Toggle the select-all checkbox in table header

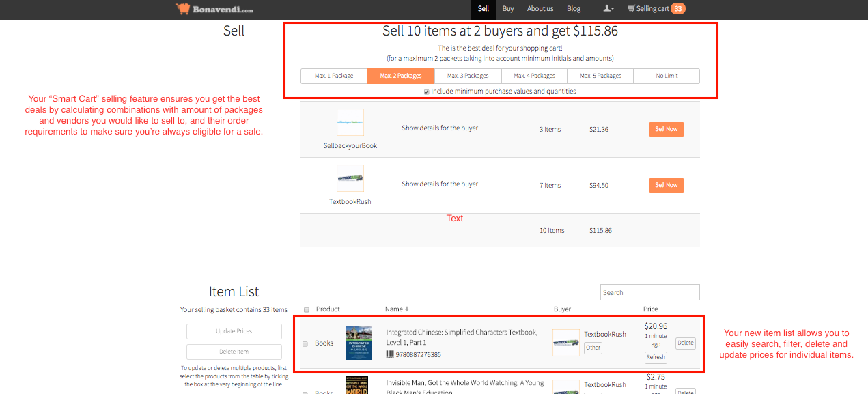[306, 310]
